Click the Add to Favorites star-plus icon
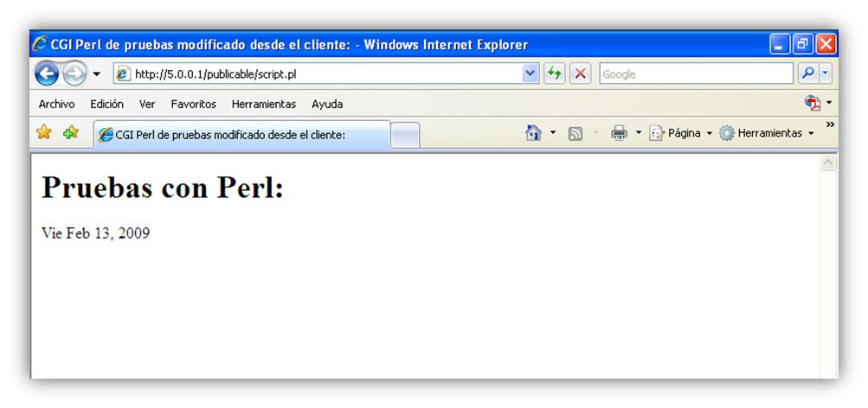Image resolution: width=868 pixels, height=408 pixels. pyautogui.click(x=71, y=132)
